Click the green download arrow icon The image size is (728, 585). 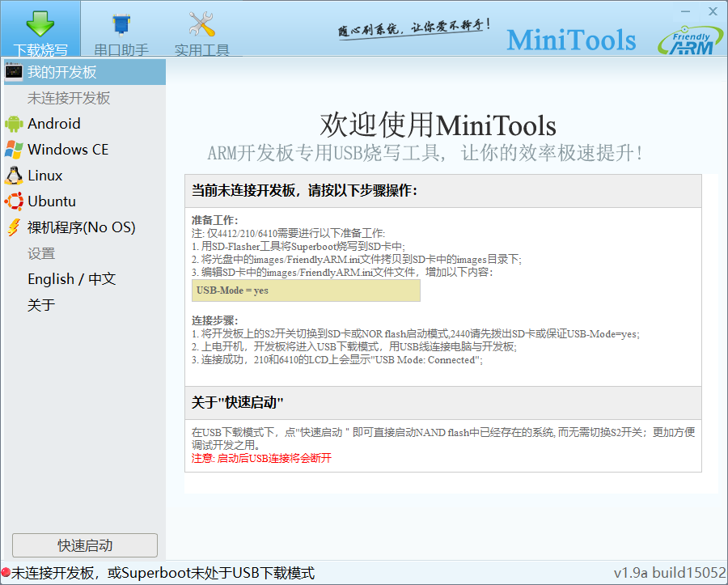(x=40, y=23)
